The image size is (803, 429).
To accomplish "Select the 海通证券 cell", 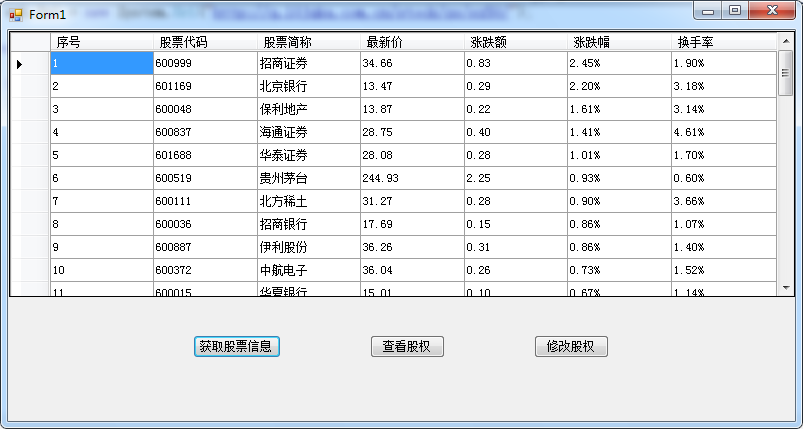I will [309, 132].
